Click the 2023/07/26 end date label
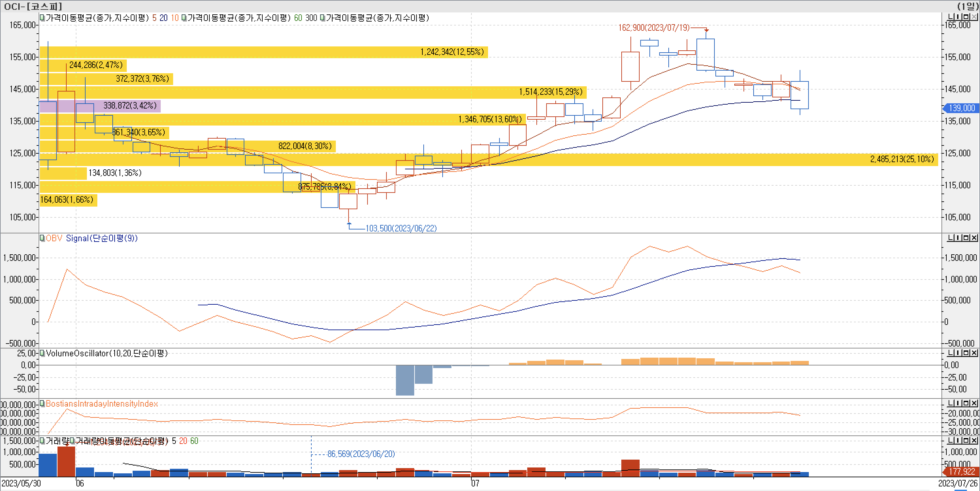980x491 pixels. pos(957,483)
